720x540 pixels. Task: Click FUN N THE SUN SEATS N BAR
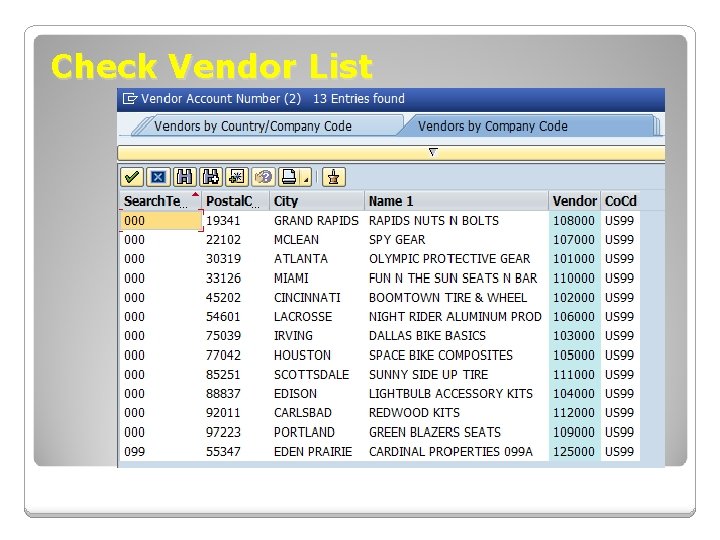tap(453, 278)
